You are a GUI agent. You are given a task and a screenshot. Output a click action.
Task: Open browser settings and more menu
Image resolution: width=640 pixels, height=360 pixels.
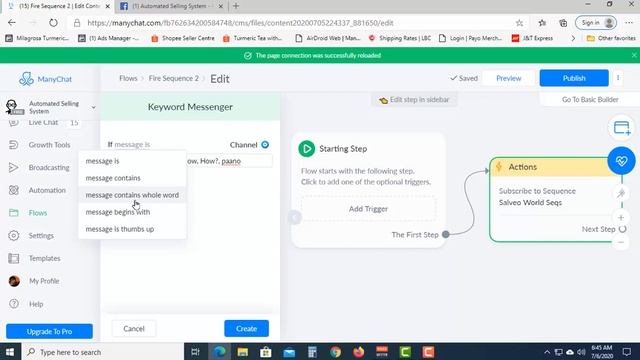tap(629, 23)
